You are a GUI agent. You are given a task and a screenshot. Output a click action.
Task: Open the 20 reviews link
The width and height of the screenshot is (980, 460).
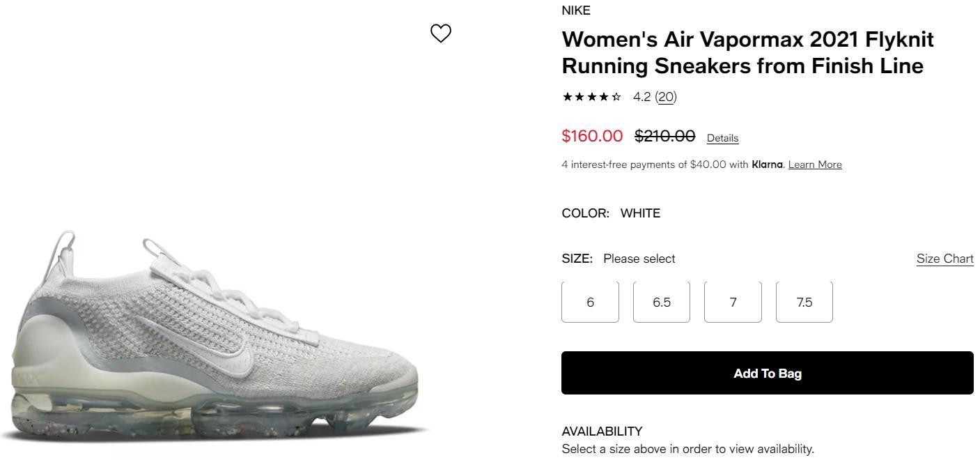(666, 96)
